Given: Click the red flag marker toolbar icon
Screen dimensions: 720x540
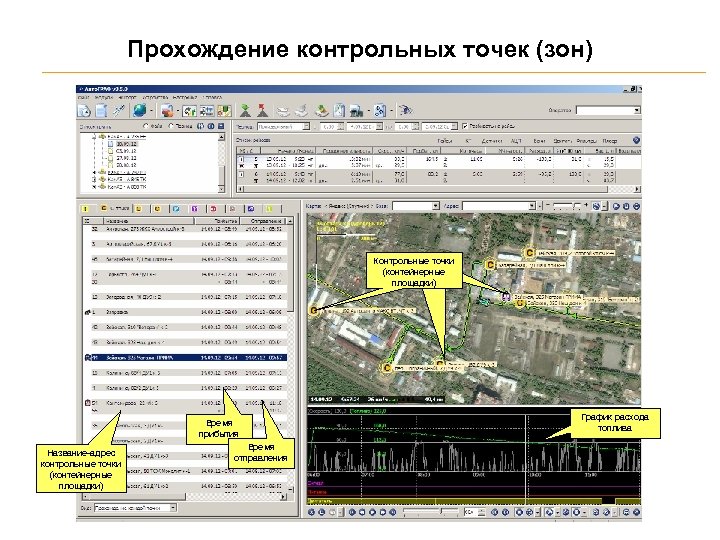Looking at the screenshot, I should tap(262, 110).
